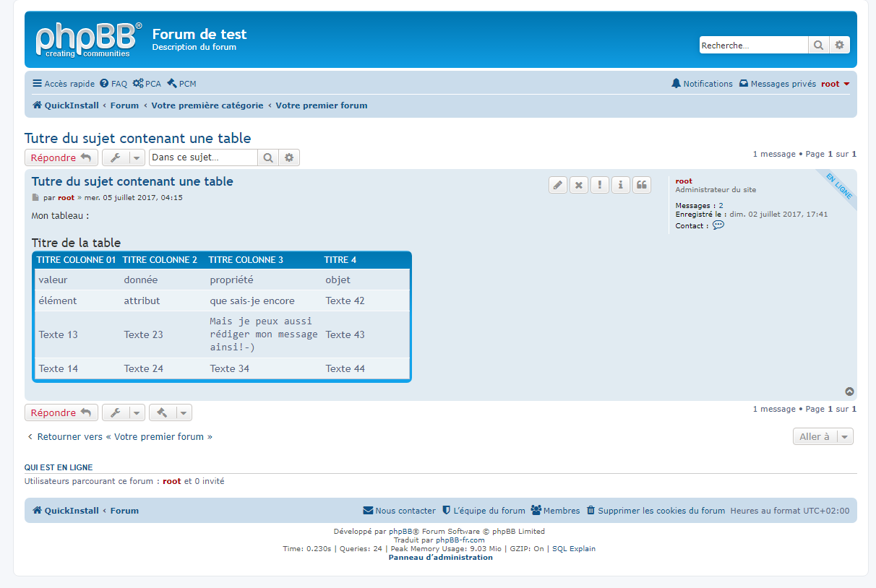
Task: Open the Accès rapide menu
Action: (64, 84)
